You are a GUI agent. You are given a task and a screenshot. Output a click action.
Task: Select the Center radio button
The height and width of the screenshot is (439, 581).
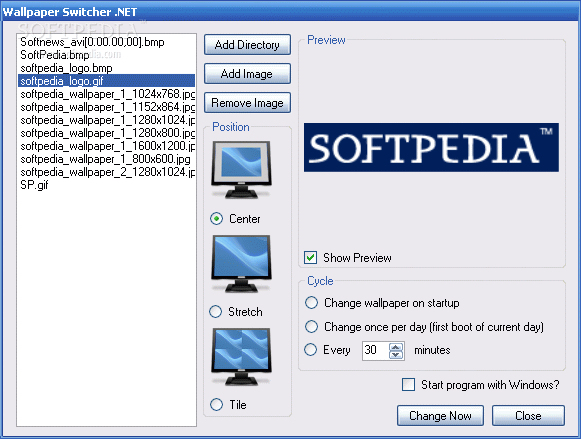pos(216,219)
